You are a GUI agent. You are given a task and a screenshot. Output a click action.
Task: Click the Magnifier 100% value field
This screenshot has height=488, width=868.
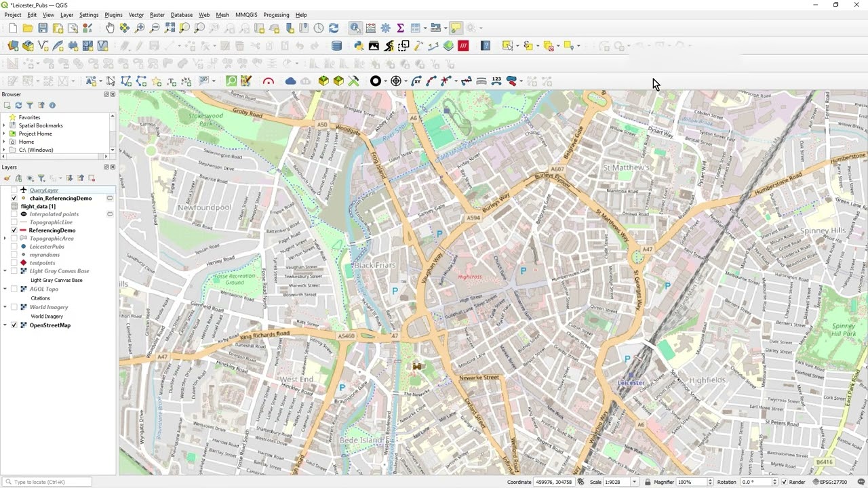[x=692, y=482]
